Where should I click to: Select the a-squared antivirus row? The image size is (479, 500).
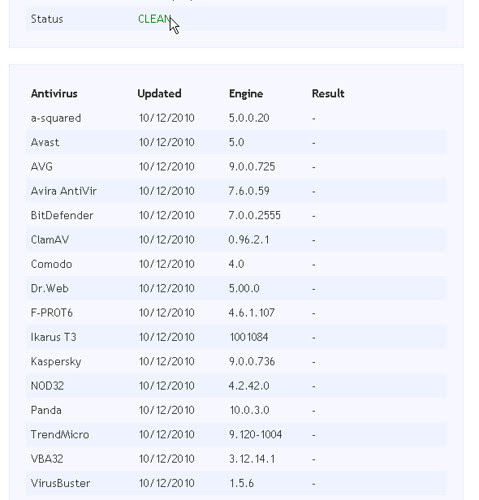(236, 118)
